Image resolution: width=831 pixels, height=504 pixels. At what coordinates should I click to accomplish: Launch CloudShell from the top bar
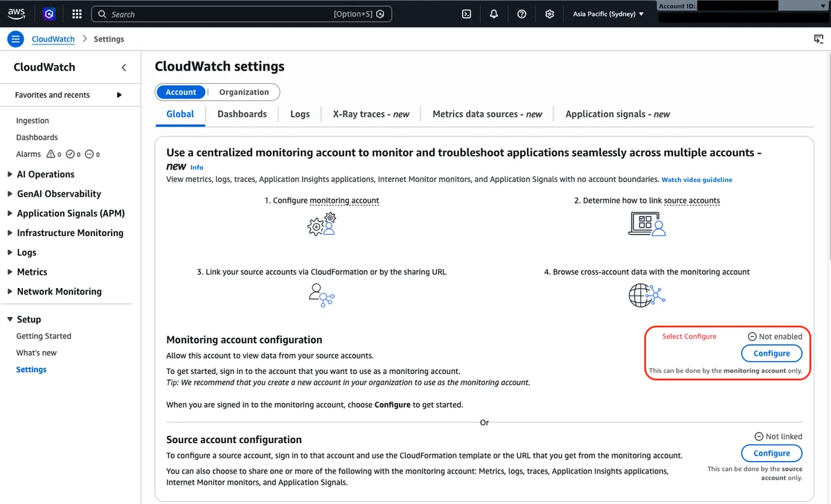pos(467,14)
